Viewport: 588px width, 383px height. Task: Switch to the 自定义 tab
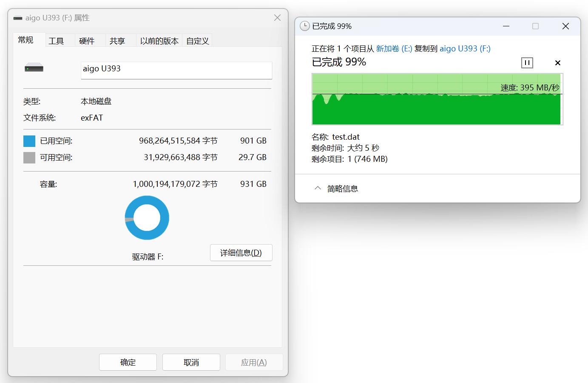pyautogui.click(x=197, y=41)
